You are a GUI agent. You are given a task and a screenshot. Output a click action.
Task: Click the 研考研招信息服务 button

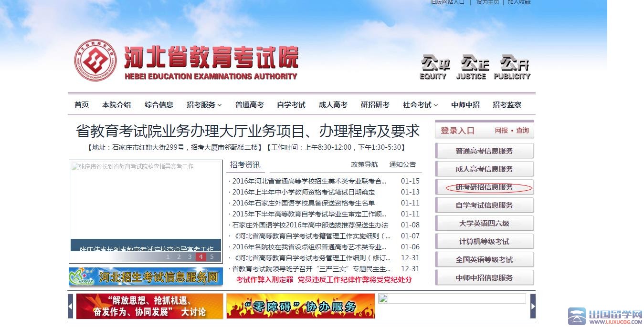pos(484,187)
